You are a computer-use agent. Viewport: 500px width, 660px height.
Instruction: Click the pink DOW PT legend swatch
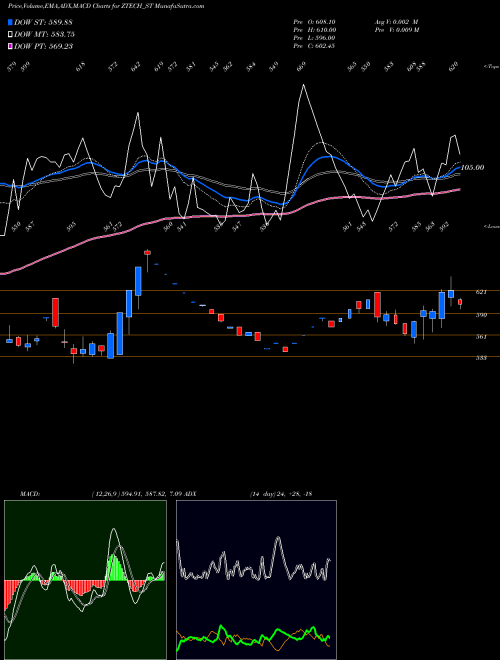(10, 46)
